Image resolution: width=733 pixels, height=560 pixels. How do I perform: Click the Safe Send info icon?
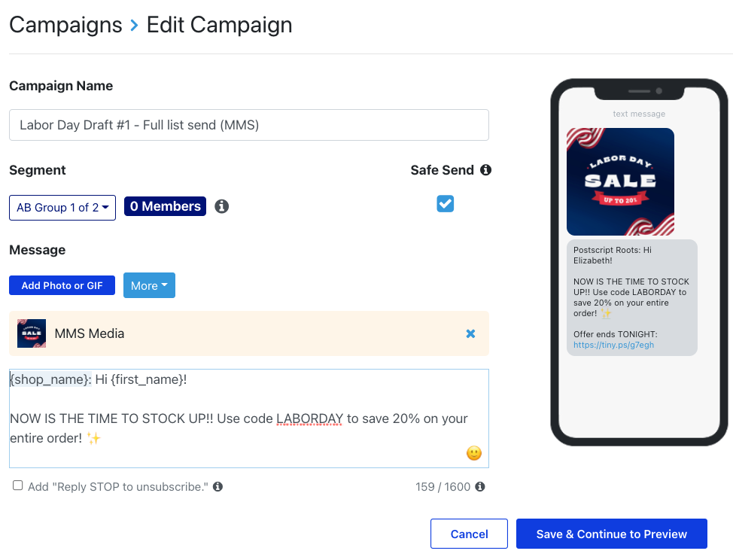coord(485,170)
